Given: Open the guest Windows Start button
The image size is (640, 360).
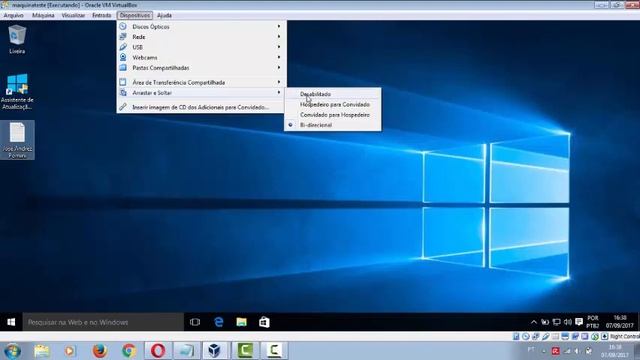Looking at the screenshot, I should [x=11, y=322].
